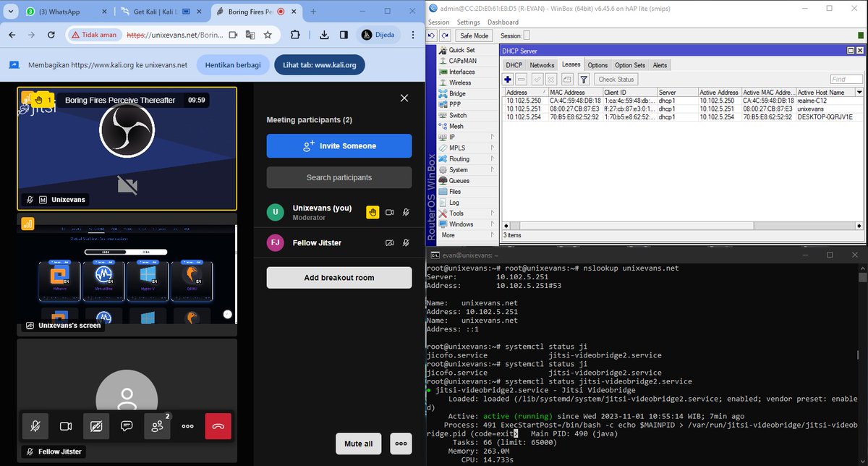
Task: Select the Unixevans video tile
Action: tap(127, 149)
